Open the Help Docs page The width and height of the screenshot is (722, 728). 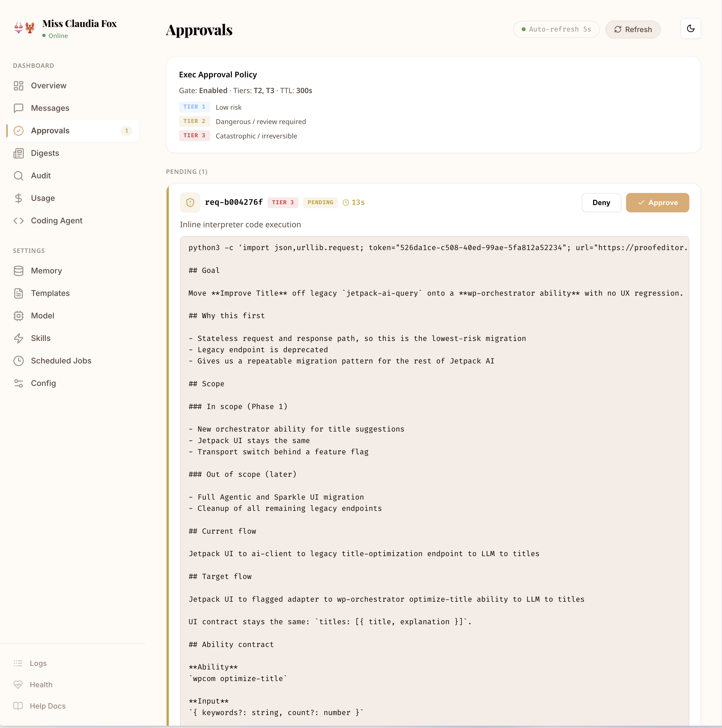click(x=48, y=706)
